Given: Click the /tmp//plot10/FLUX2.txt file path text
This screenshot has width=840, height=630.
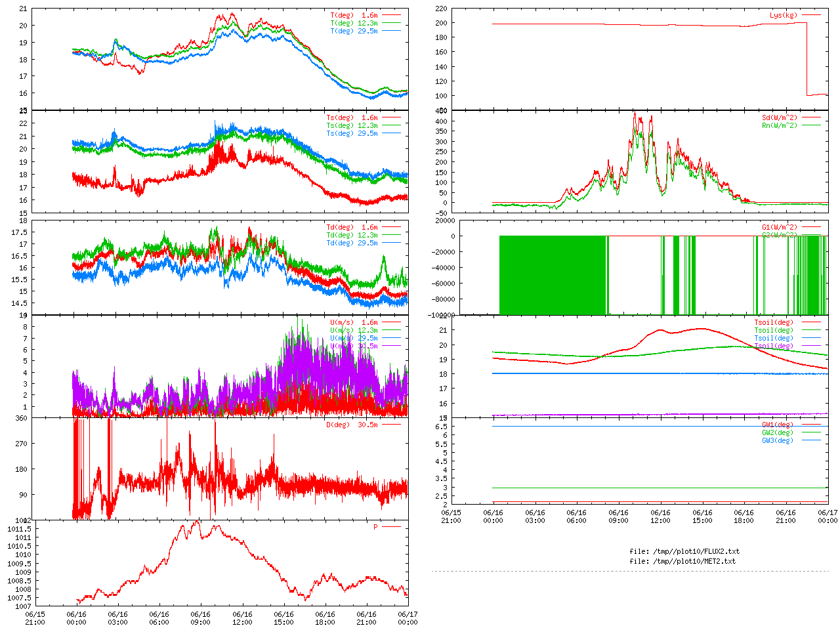Looking at the screenshot, I should pos(684,551).
